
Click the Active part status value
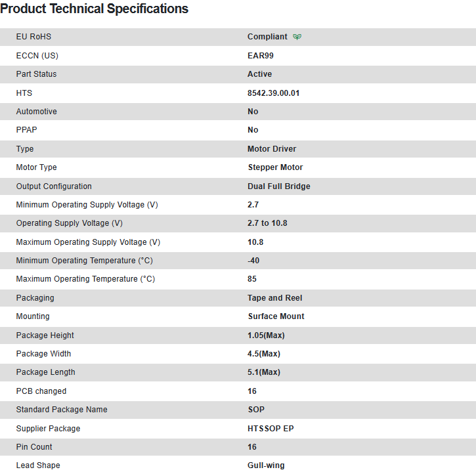[x=259, y=74]
